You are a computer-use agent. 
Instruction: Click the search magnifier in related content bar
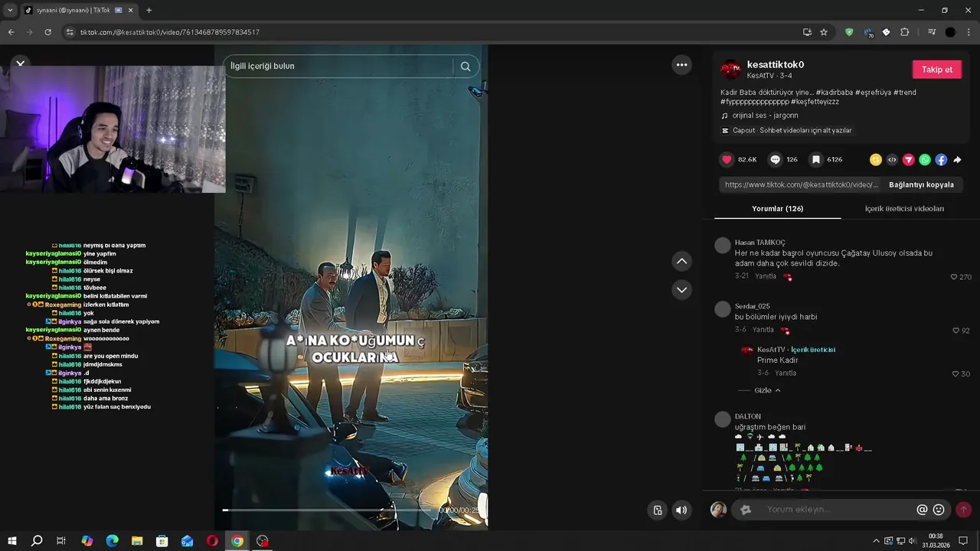465,66
